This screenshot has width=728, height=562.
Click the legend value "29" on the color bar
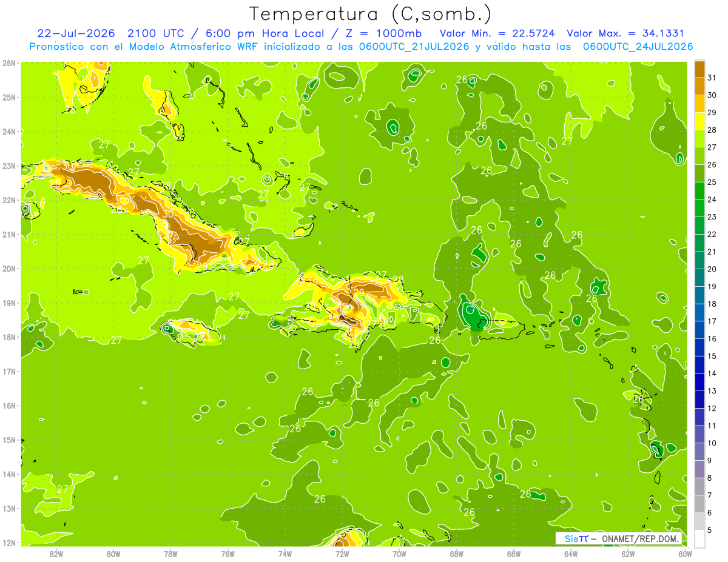712,113
